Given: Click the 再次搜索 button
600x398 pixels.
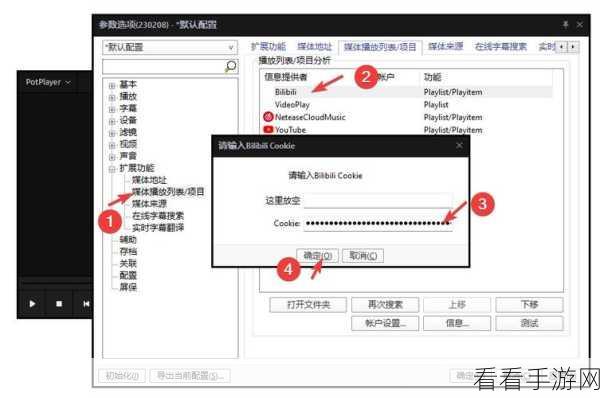Looking at the screenshot, I should (385, 305).
